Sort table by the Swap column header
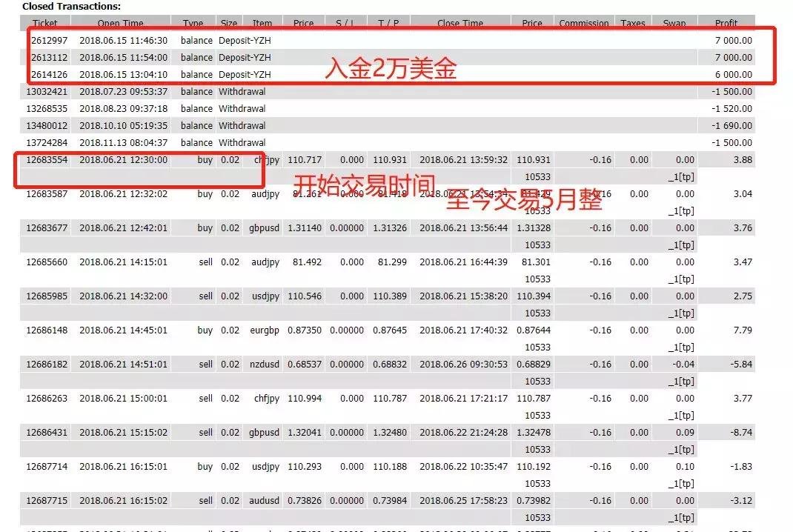Image resolution: width=793 pixels, height=532 pixels. (674, 23)
